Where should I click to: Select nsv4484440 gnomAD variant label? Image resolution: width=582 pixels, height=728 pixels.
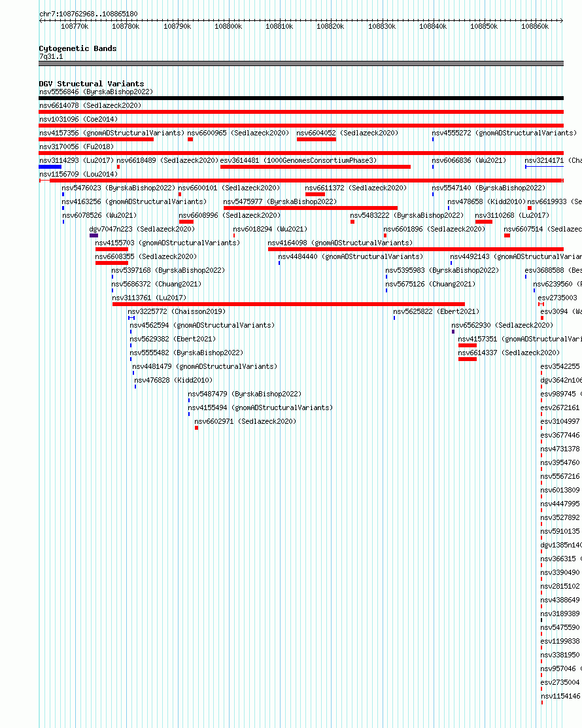tap(351, 257)
